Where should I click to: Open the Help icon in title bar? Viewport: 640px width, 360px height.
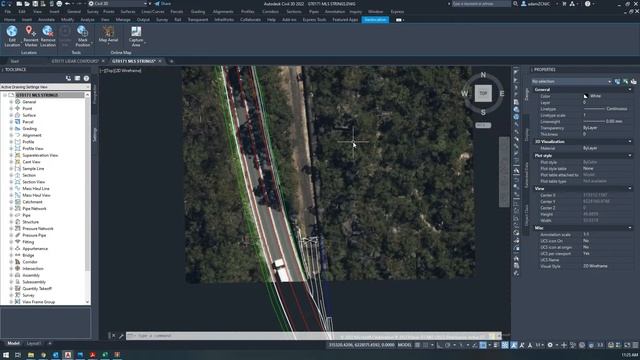click(x=587, y=4)
